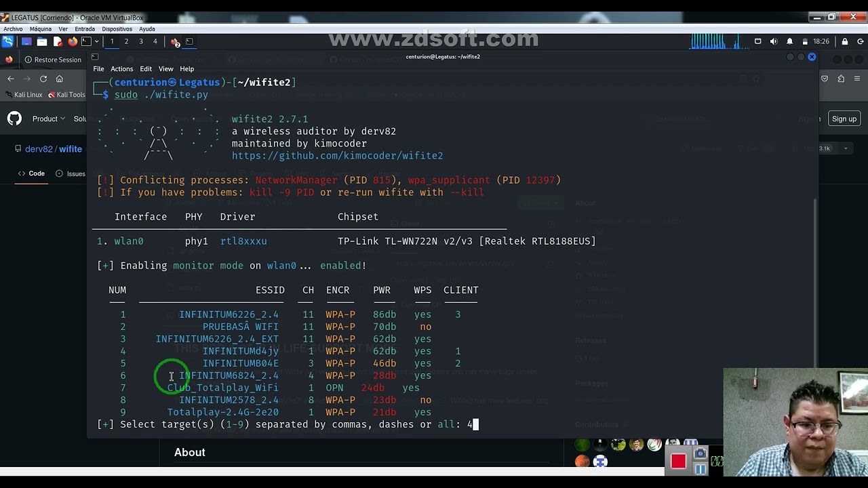This screenshot has width=868, height=488.
Task: Click the lock screen icon
Action: coord(844,41)
